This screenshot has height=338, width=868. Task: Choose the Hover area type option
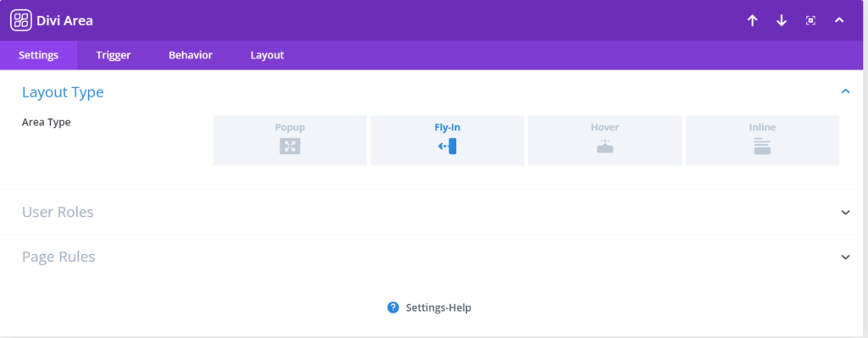click(x=604, y=141)
